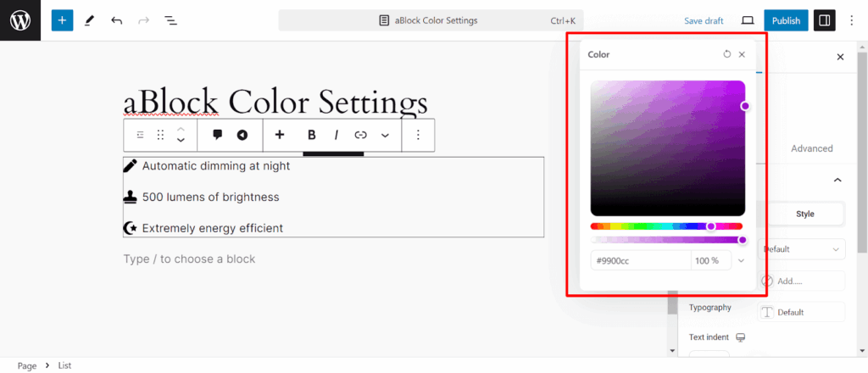The width and height of the screenshot is (868, 373).
Task: Open more formatting options chevron
Action: pyautogui.click(x=386, y=135)
